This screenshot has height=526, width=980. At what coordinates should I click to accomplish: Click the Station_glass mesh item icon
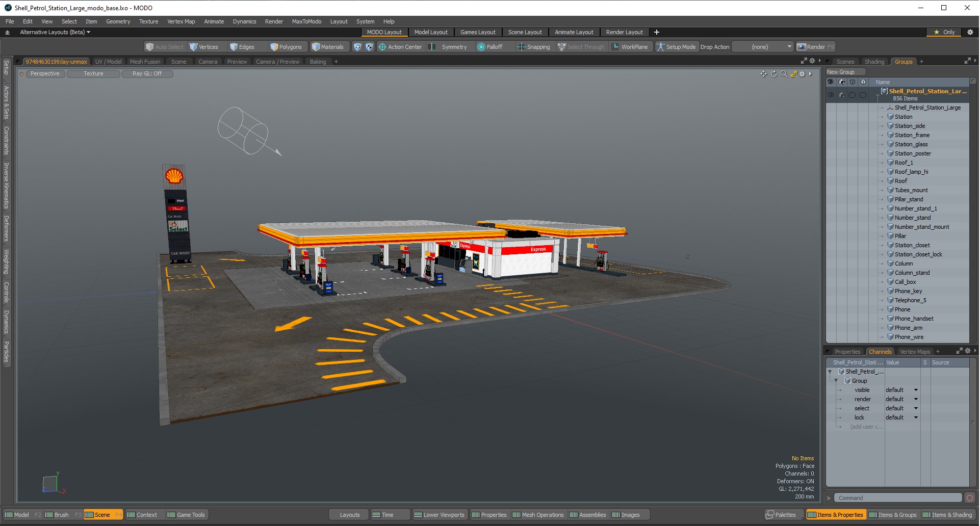(890, 144)
